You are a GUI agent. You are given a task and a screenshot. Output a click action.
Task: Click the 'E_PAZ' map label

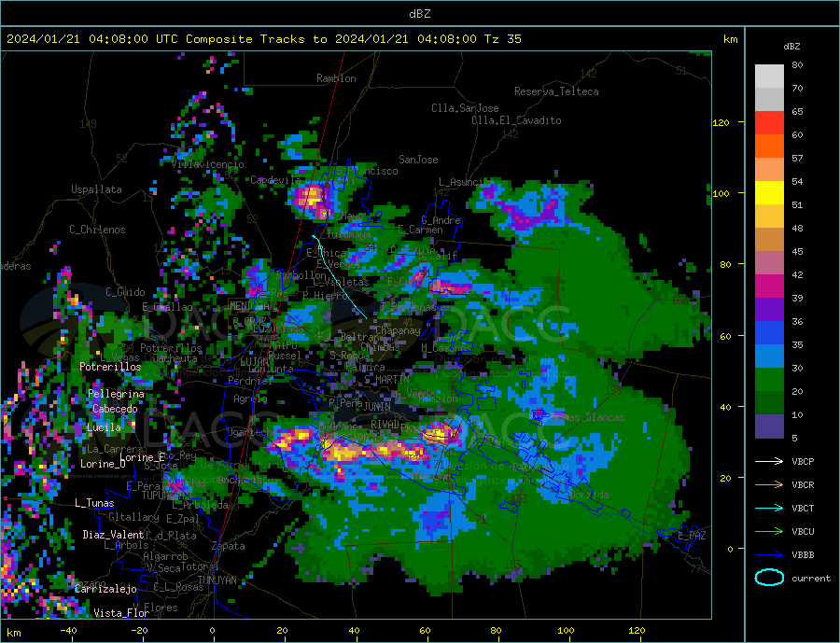point(692,536)
